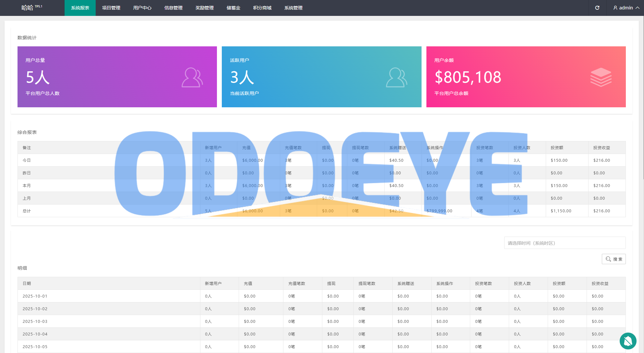Open the 系统管理 menu item

point(293,8)
